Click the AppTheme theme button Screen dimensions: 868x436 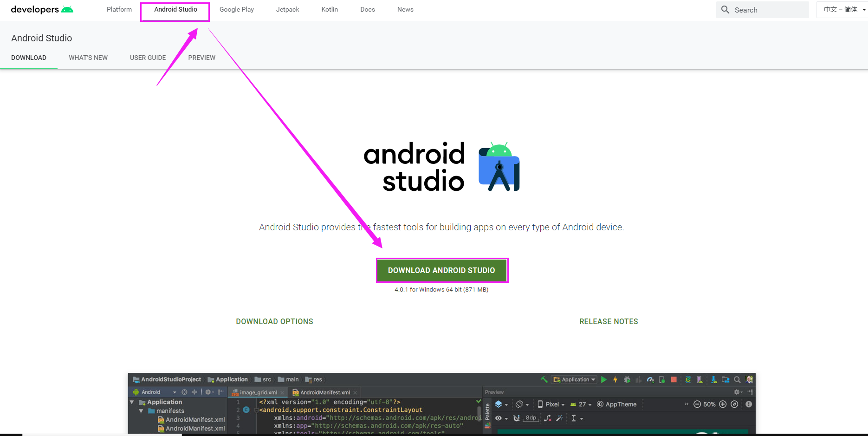pos(616,404)
